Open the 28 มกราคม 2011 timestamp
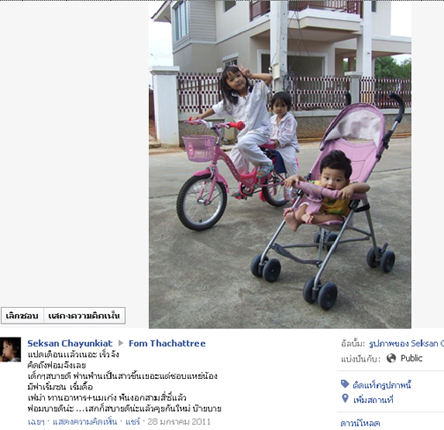The width and height of the screenshot is (444, 430). [x=179, y=422]
